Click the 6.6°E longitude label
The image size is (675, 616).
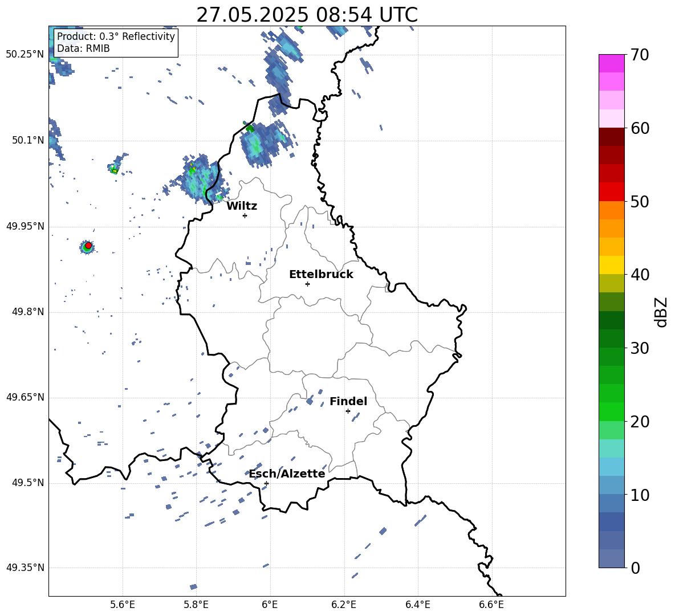(491, 605)
